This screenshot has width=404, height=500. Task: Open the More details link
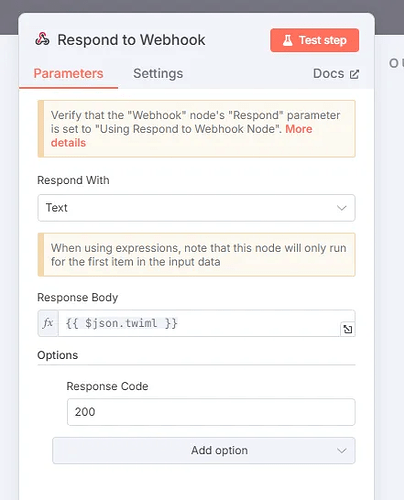182,136
